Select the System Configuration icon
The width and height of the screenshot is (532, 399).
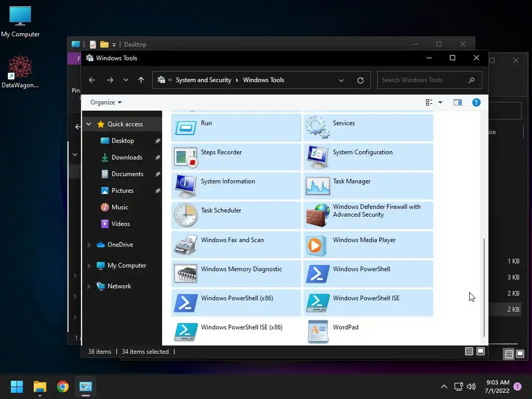coord(317,157)
